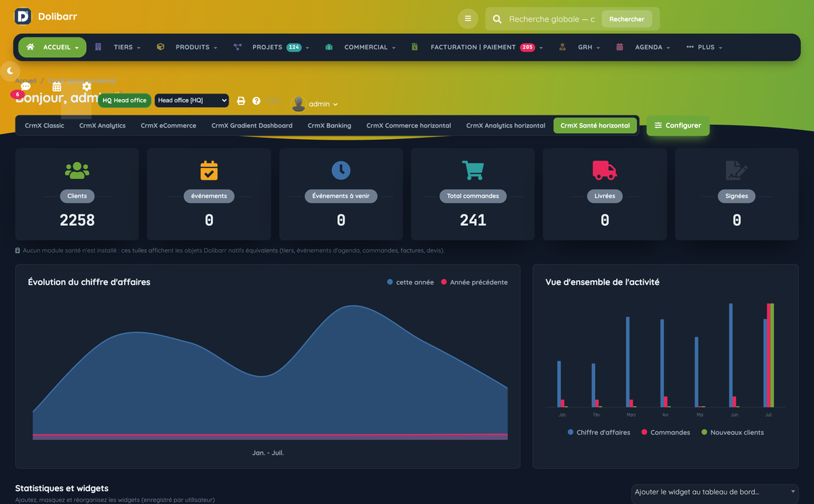Click the invoice icon beside Facturation

click(x=414, y=47)
